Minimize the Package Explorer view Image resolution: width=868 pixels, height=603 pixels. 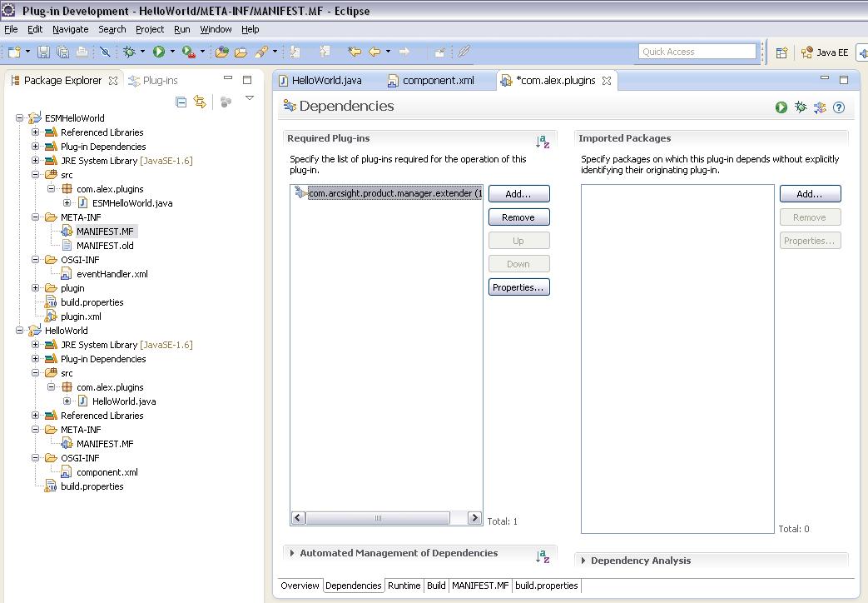[x=227, y=78]
